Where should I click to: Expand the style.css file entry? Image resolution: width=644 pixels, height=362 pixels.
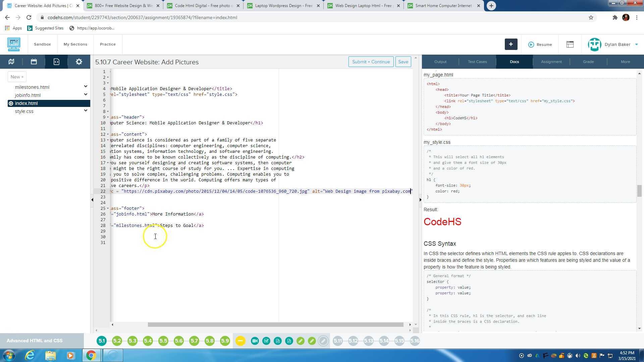[x=86, y=110]
